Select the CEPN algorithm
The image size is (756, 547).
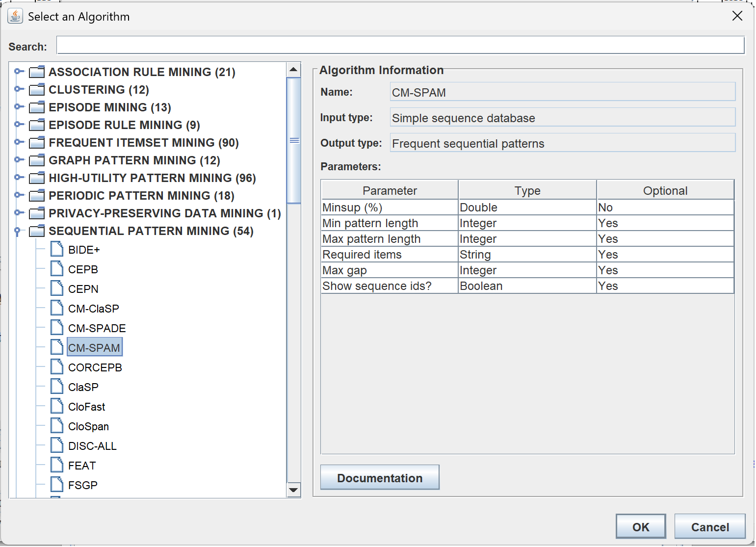tap(83, 289)
